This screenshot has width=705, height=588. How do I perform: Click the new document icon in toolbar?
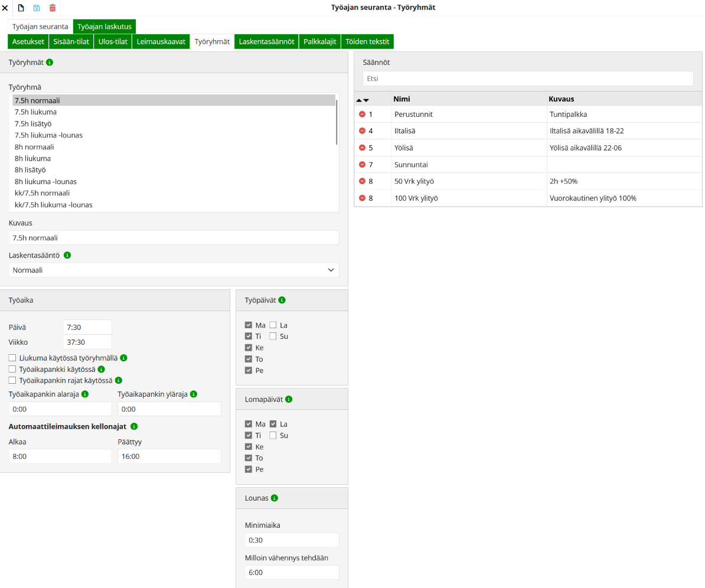(21, 8)
